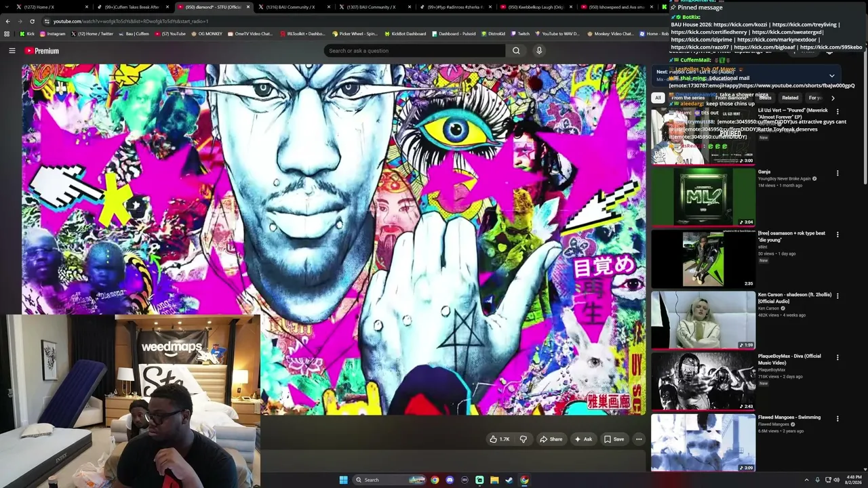This screenshot has width=868, height=488.
Task: Switch to the Kwebbelkop Laugh tab
Action: coord(536,7)
